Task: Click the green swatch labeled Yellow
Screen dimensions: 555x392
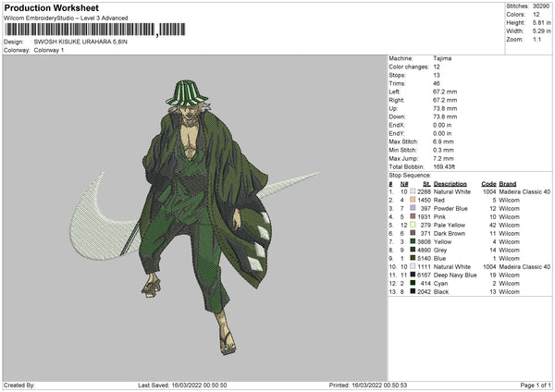Action: click(x=413, y=241)
